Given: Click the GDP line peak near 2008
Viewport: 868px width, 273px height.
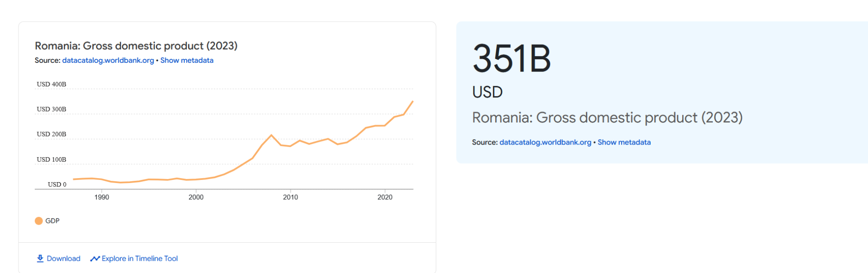Looking at the screenshot, I should [x=271, y=135].
